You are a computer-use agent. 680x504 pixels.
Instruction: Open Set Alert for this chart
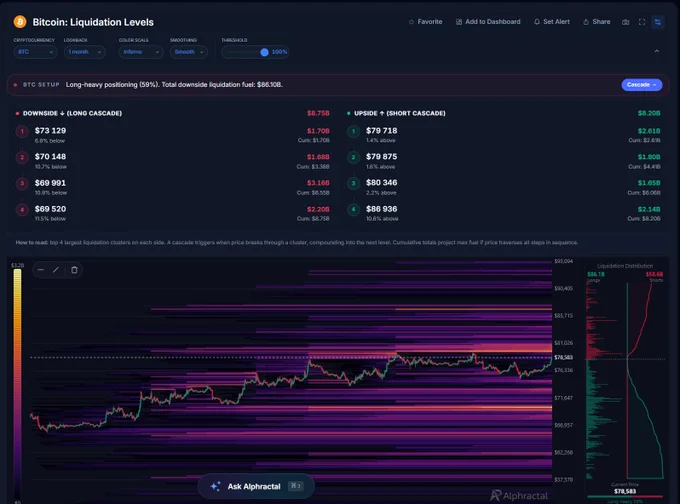pyautogui.click(x=552, y=22)
